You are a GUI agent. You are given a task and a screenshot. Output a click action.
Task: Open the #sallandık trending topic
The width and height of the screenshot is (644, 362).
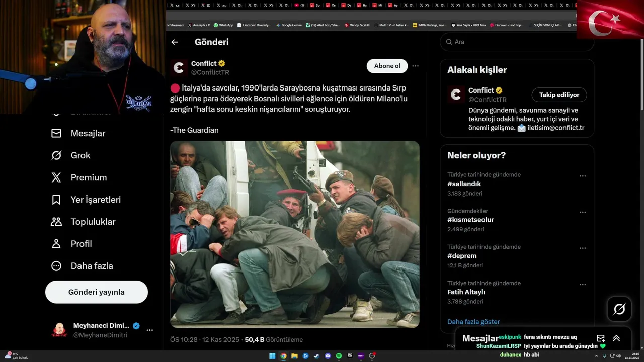coord(464,184)
